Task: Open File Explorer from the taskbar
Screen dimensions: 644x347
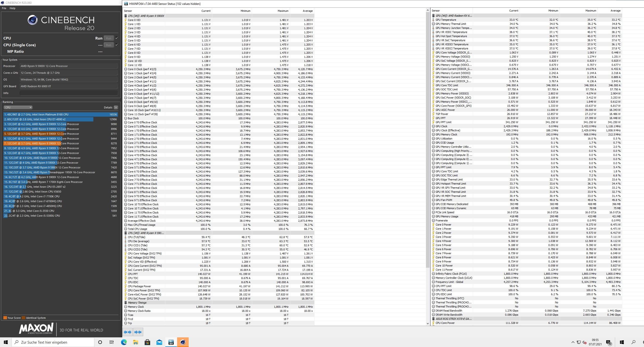Action: (x=135, y=342)
